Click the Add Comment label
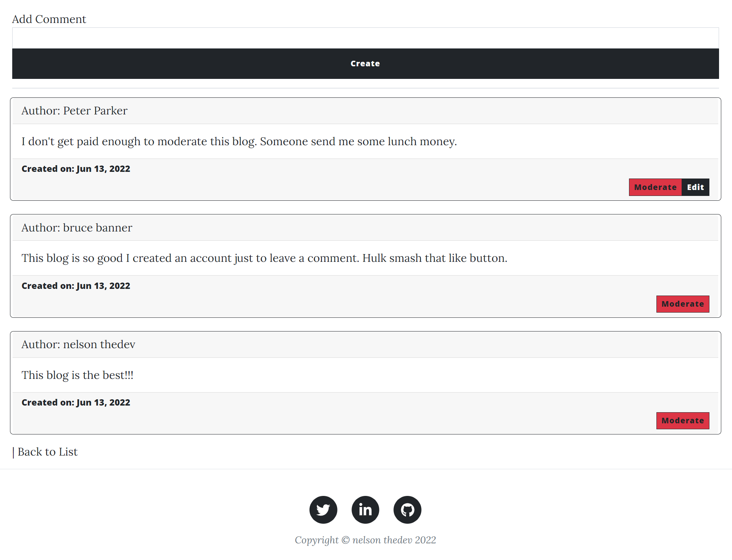Image resolution: width=732 pixels, height=560 pixels. (49, 19)
